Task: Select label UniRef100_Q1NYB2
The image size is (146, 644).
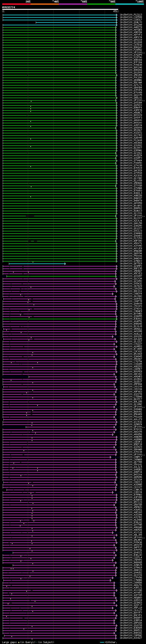Action: 131,299
